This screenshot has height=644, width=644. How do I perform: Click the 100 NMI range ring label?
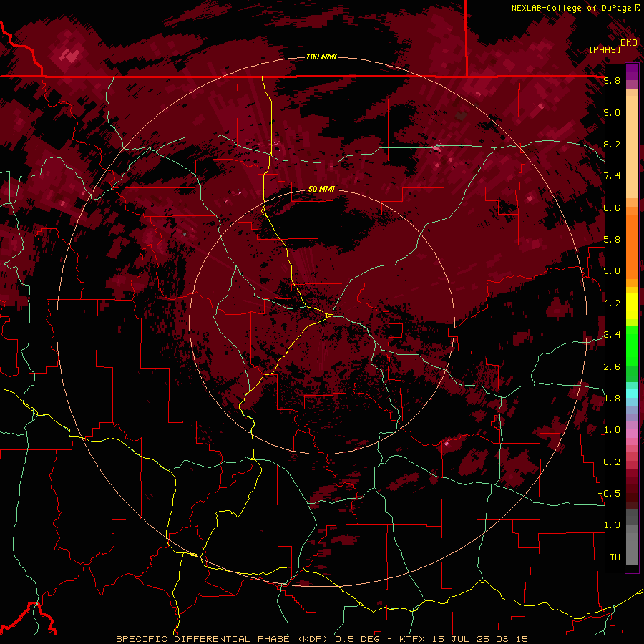pos(321,57)
